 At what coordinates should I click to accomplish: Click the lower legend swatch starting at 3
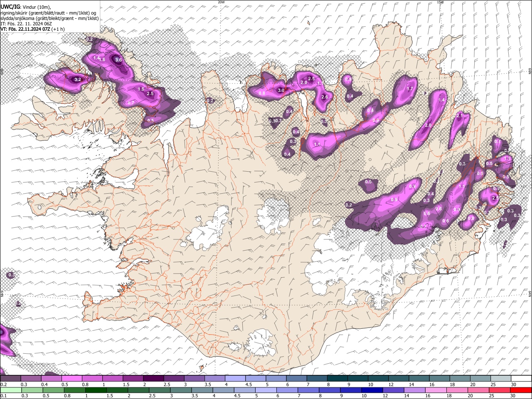point(180,390)
